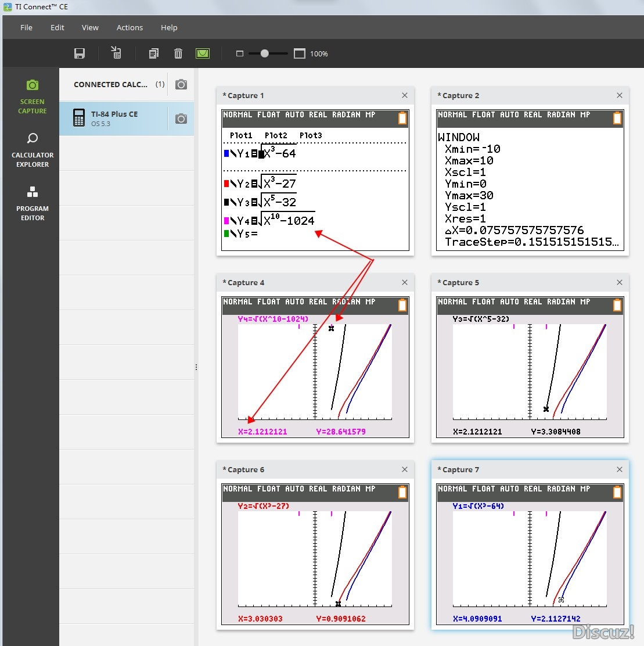Toggle the green screen border icon
Viewport: 644px width, 646px height.
click(x=203, y=53)
